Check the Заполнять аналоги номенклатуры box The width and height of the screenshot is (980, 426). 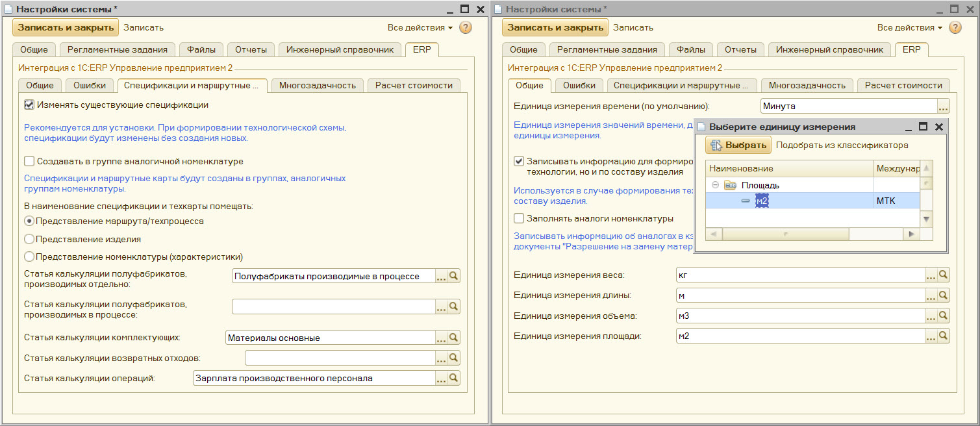[519, 219]
